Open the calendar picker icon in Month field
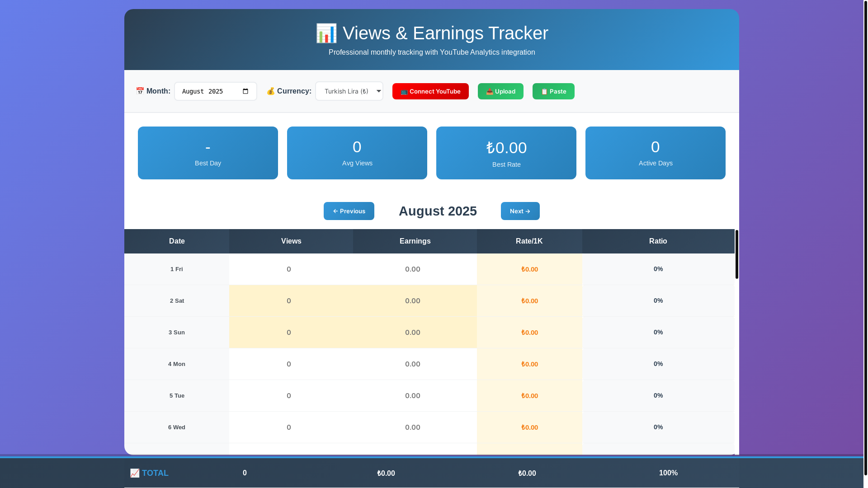The width and height of the screenshot is (868, 488). [x=245, y=91]
